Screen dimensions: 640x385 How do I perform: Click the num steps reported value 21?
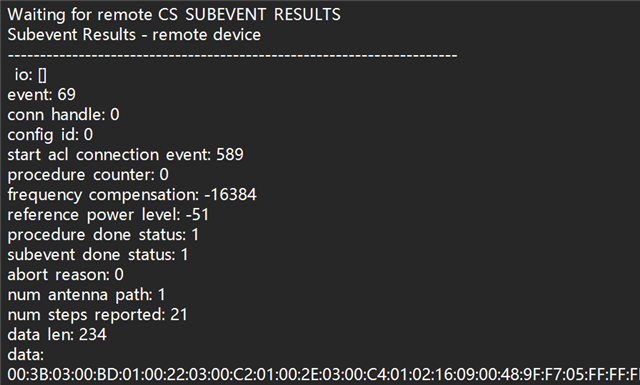tap(179, 315)
